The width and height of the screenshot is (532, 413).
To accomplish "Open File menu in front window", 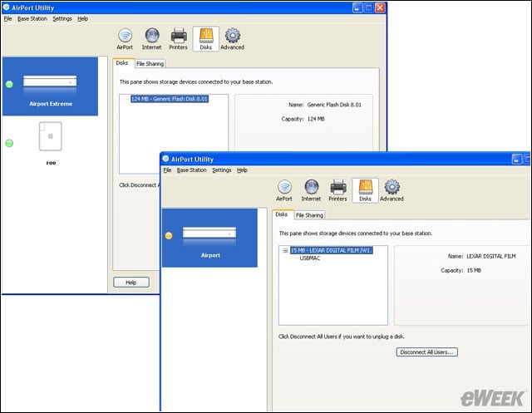I will [167, 170].
